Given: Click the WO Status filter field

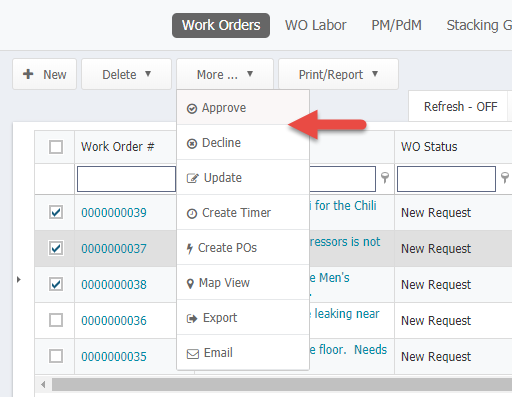Looking at the screenshot, I should point(446,179).
